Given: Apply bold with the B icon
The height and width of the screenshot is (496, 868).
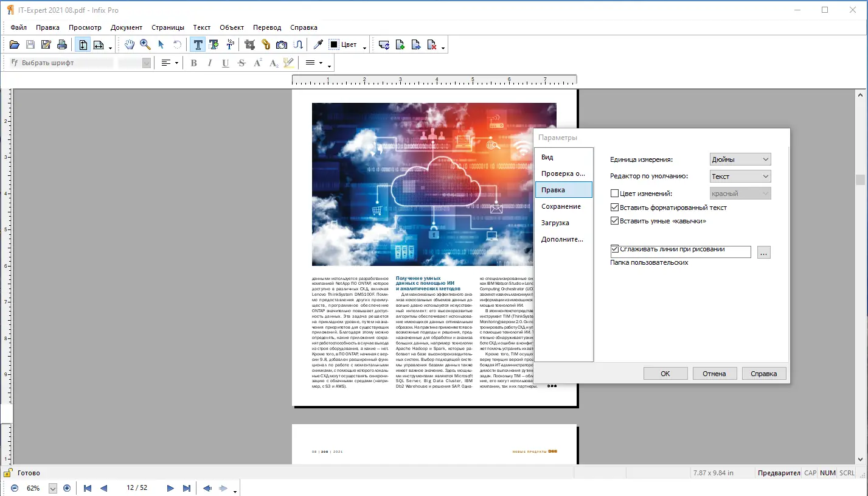Looking at the screenshot, I should (x=194, y=63).
